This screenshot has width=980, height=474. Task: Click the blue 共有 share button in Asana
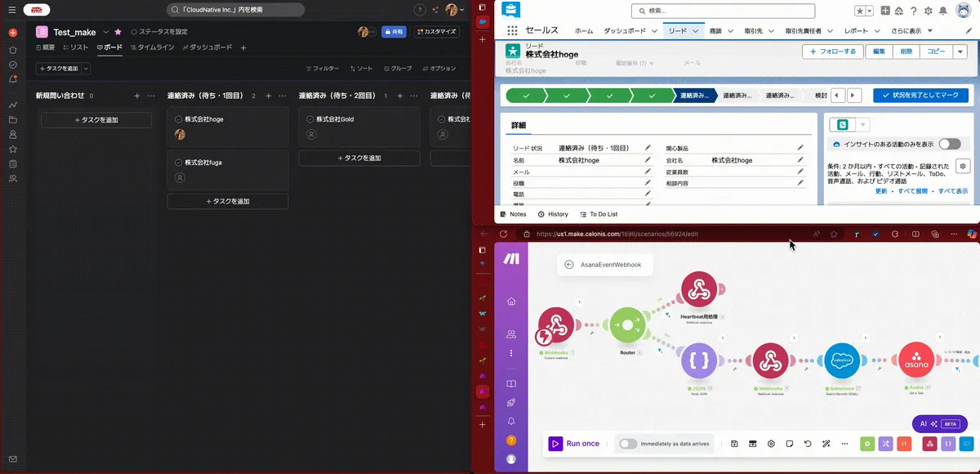click(394, 32)
